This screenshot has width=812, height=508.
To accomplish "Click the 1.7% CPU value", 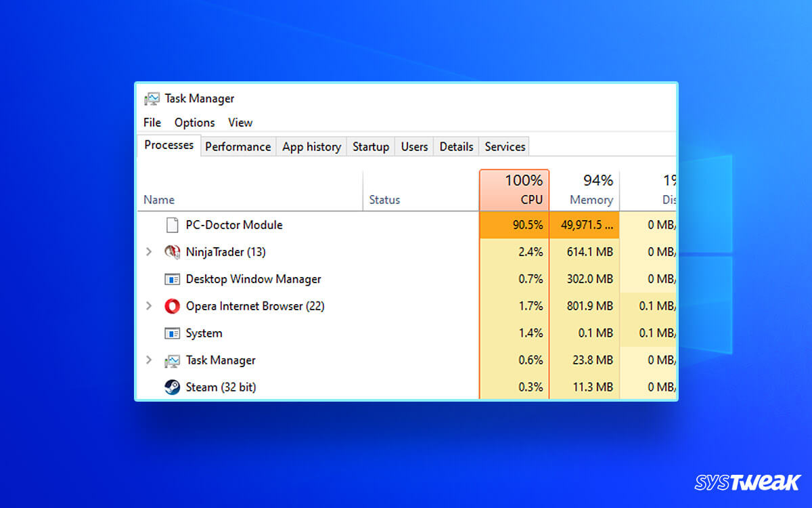I will coord(530,306).
